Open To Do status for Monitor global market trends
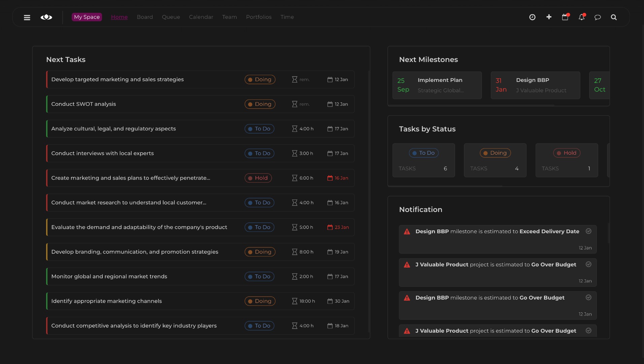Image resolution: width=644 pixels, height=364 pixels. 259,276
